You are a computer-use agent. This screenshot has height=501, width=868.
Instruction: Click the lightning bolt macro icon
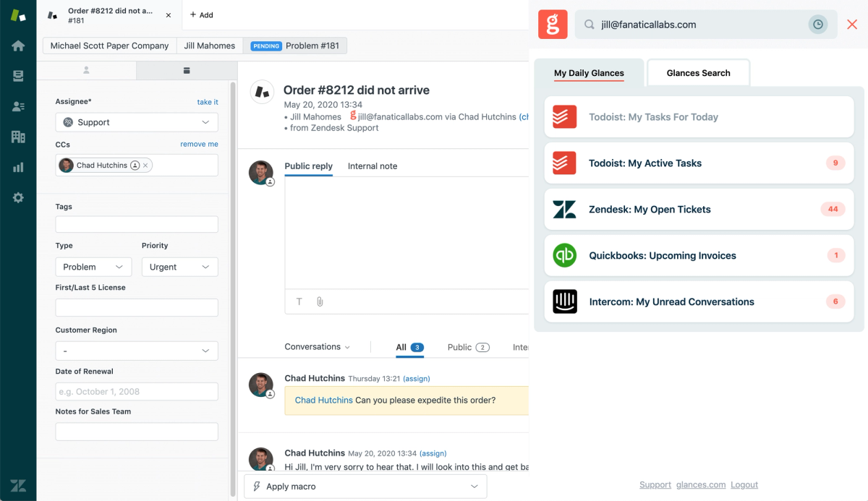click(256, 487)
